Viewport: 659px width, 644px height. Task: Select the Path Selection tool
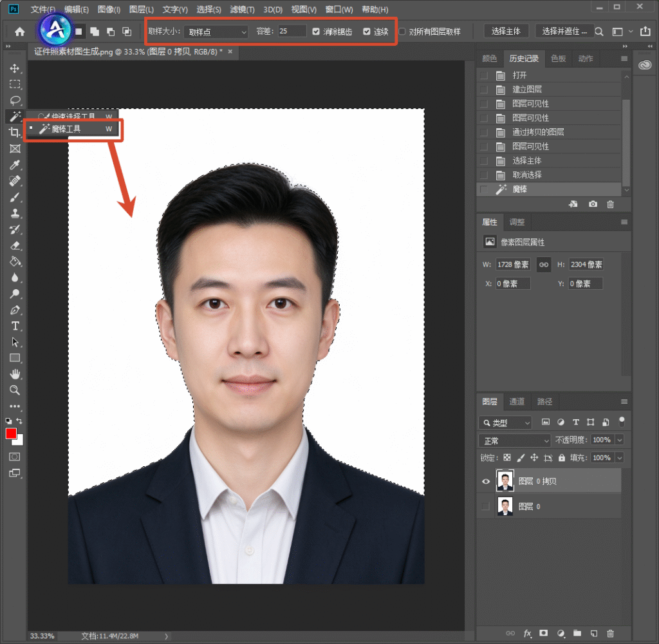pyautogui.click(x=15, y=342)
